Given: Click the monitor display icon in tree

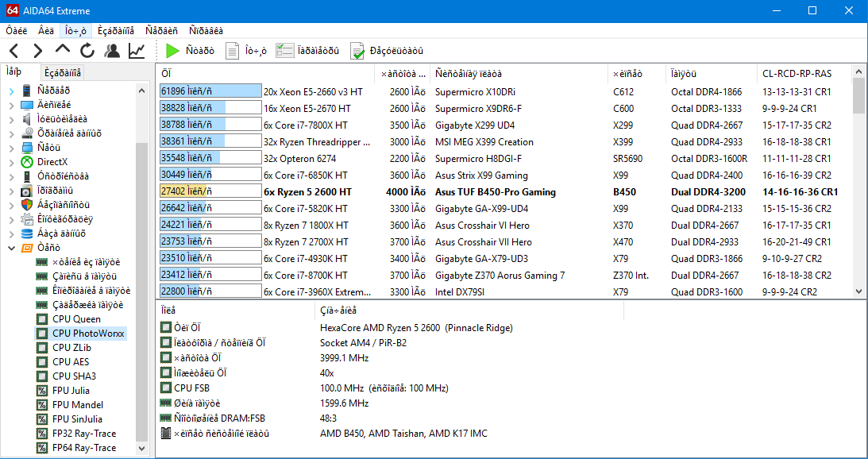Looking at the screenshot, I should click(27, 105).
